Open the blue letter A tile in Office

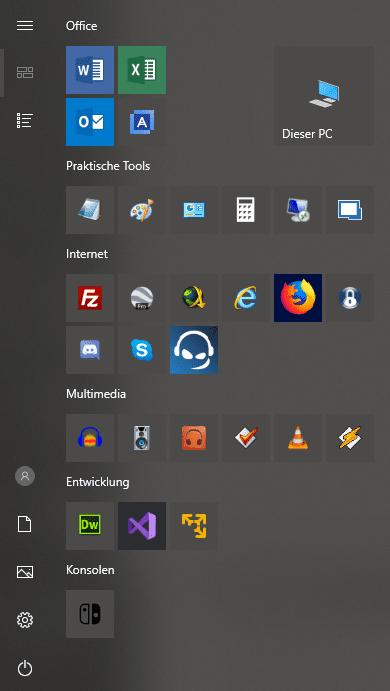142,122
